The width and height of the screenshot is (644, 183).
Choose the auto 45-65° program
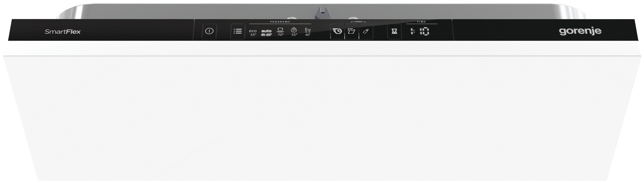coord(266,32)
